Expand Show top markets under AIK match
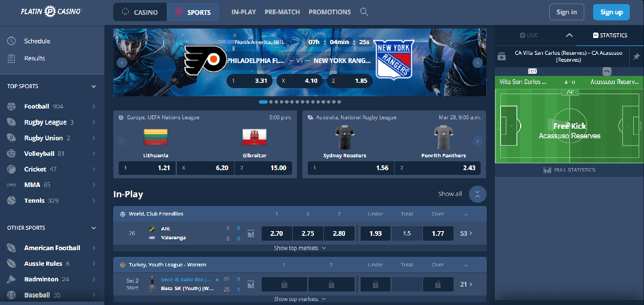The height and width of the screenshot is (305, 644). coord(300,248)
